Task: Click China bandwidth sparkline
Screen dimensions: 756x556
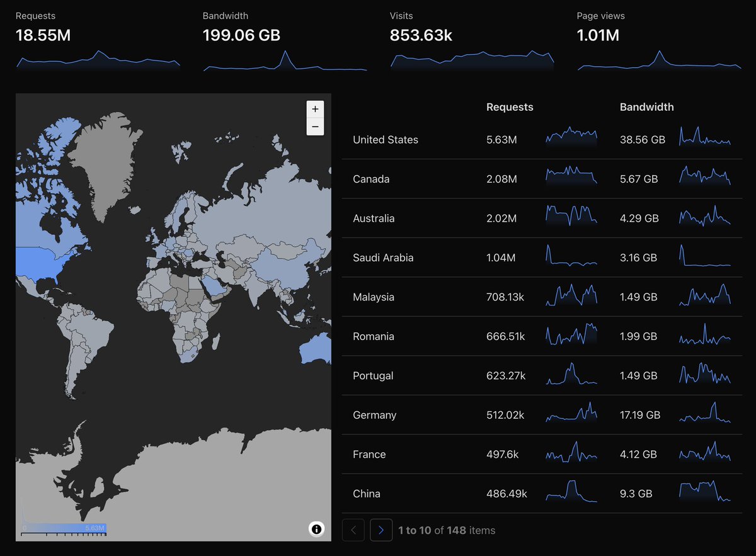Action: pyautogui.click(x=705, y=491)
